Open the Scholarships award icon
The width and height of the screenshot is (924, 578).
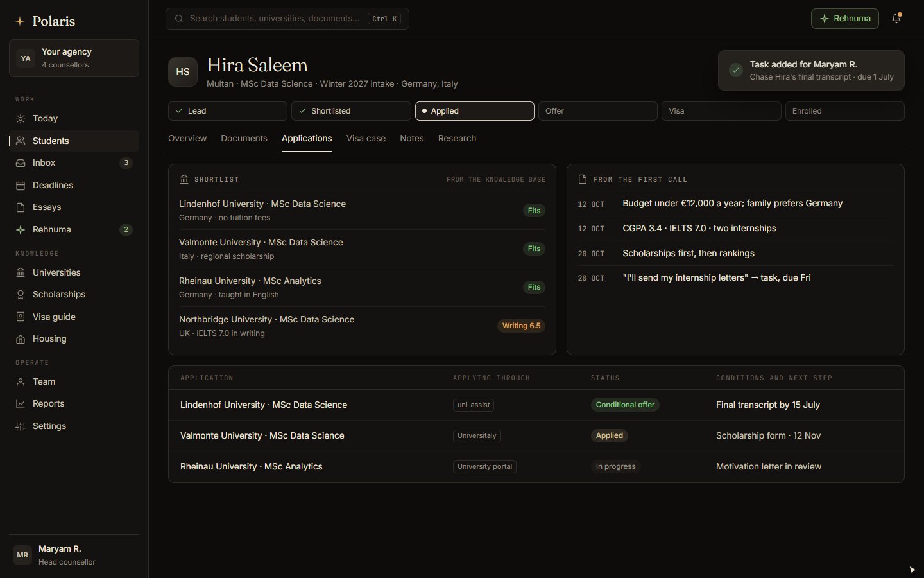point(21,295)
